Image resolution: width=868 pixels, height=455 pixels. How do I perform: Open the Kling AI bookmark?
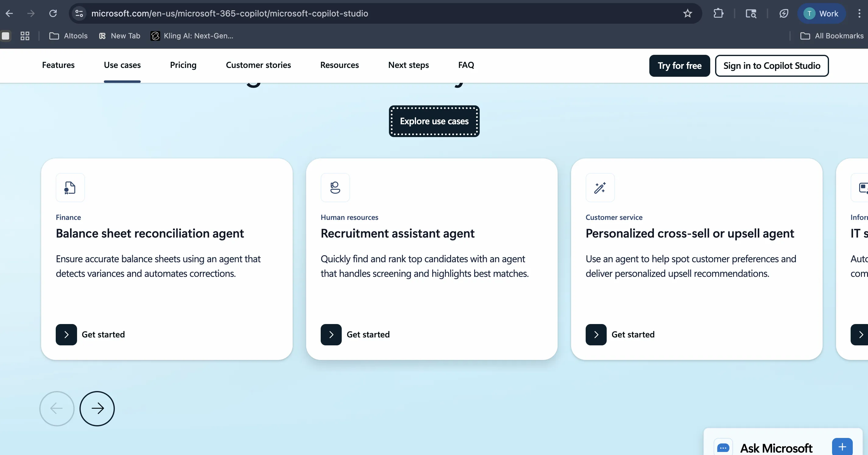click(x=192, y=36)
